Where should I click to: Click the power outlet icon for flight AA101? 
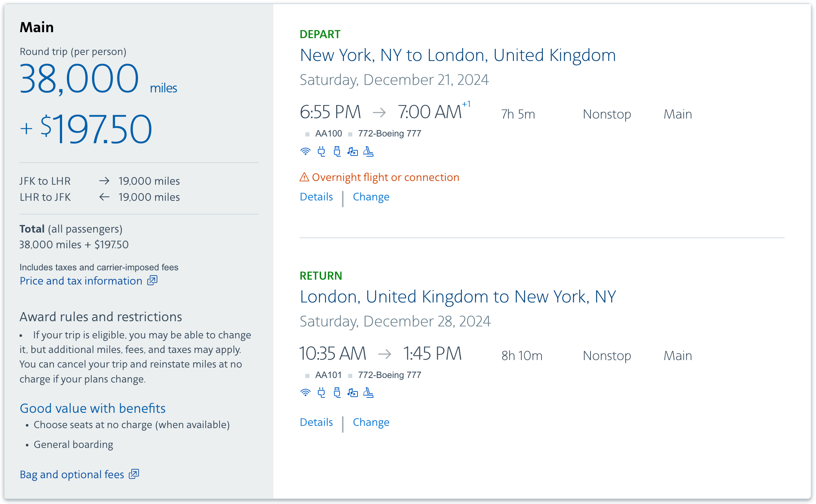click(321, 393)
